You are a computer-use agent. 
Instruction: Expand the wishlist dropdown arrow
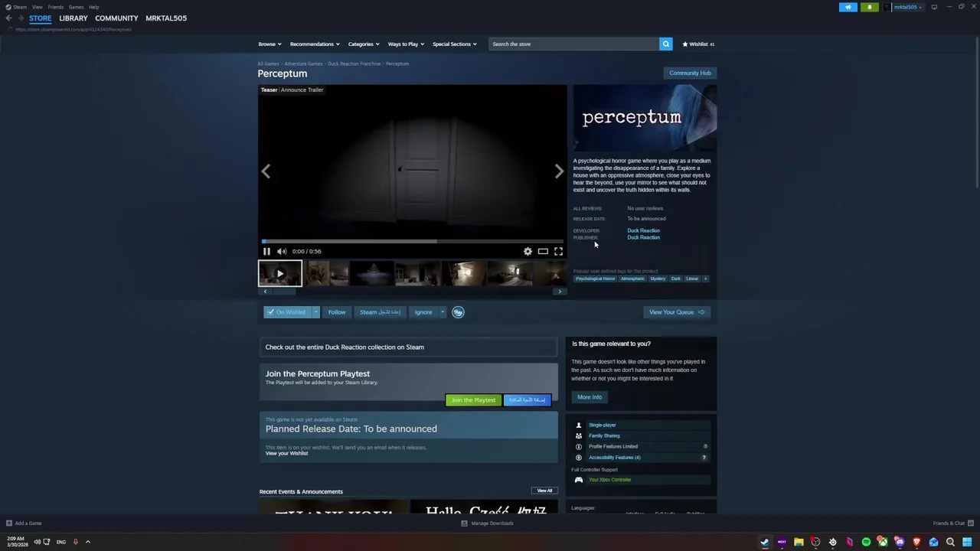[x=315, y=312]
